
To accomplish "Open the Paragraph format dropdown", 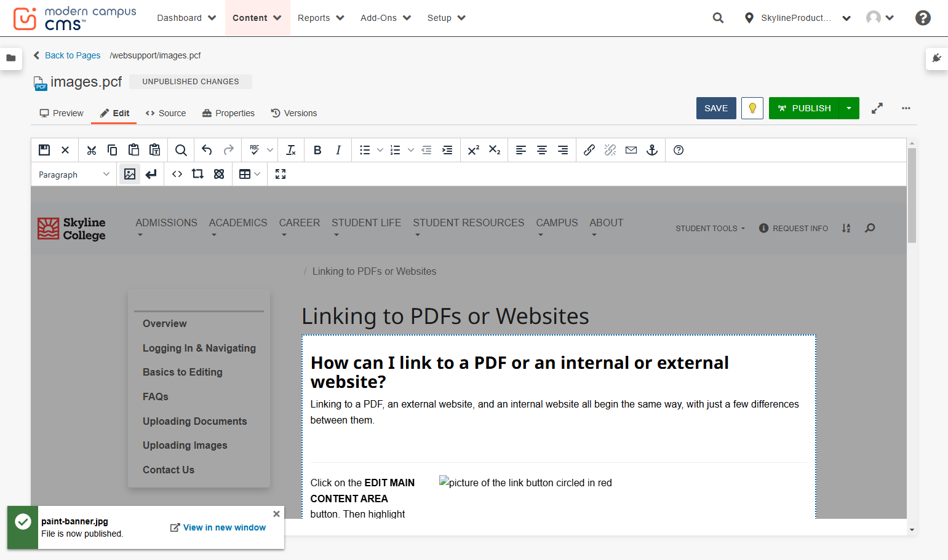I will (x=74, y=175).
